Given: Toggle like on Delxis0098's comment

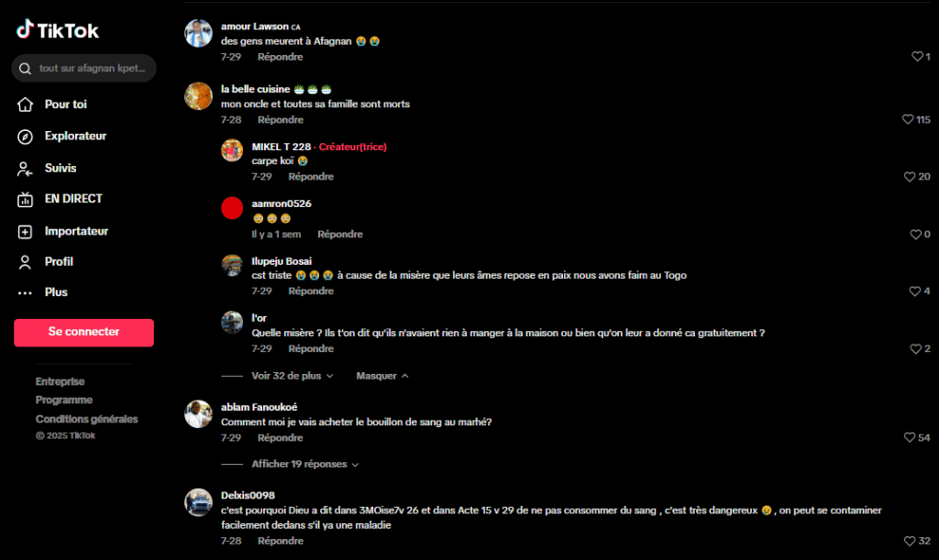Looking at the screenshot, I should coord(910,541).
